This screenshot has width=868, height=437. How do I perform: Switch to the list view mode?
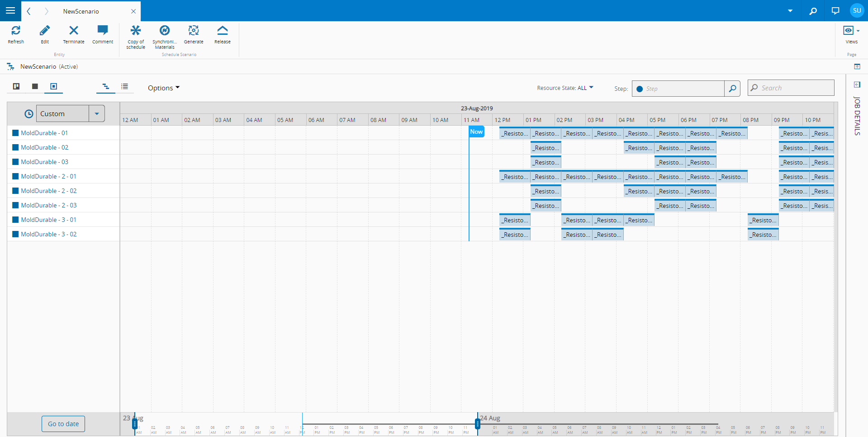pos(125,86)
